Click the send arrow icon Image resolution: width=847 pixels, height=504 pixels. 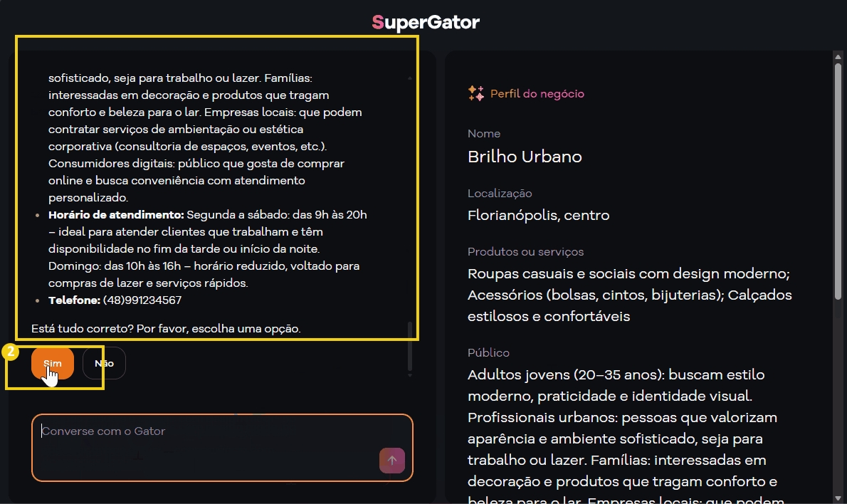(392, 461)
